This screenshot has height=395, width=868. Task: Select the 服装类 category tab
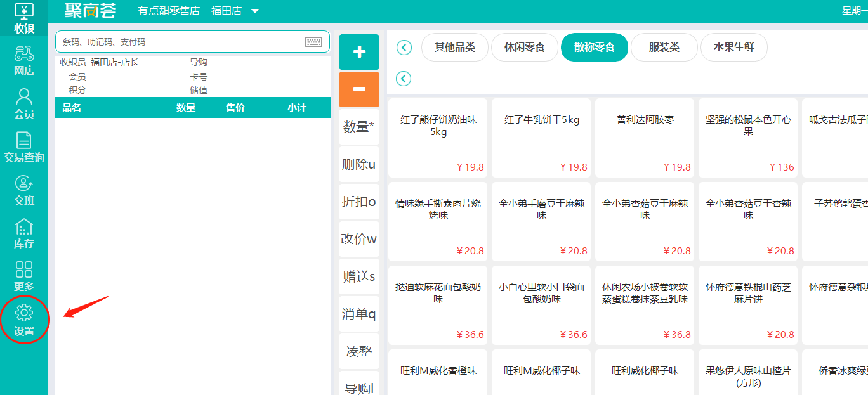click(x=664, y=48)
